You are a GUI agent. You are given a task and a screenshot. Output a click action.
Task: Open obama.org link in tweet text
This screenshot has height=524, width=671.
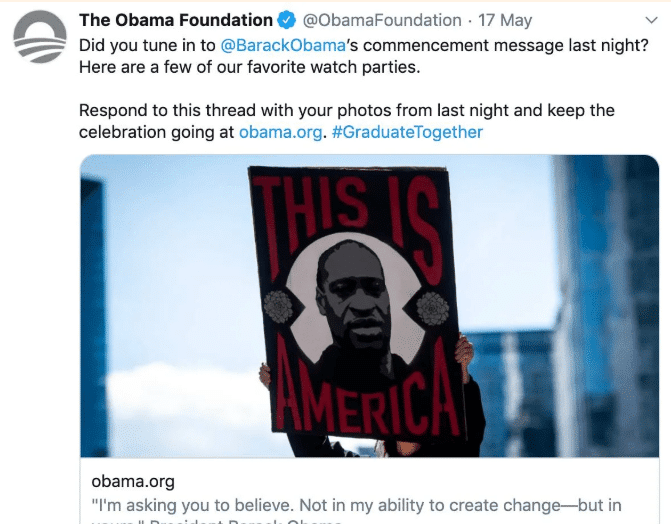280,132
